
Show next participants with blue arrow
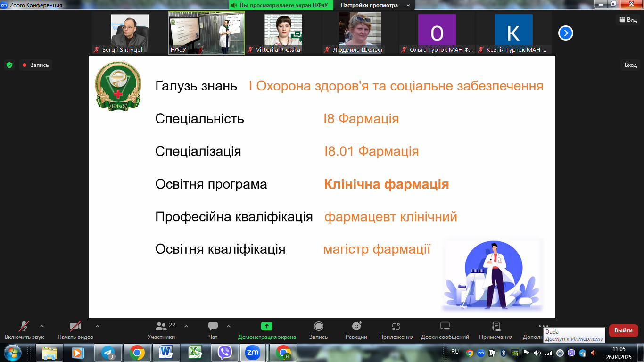[566, 33]
